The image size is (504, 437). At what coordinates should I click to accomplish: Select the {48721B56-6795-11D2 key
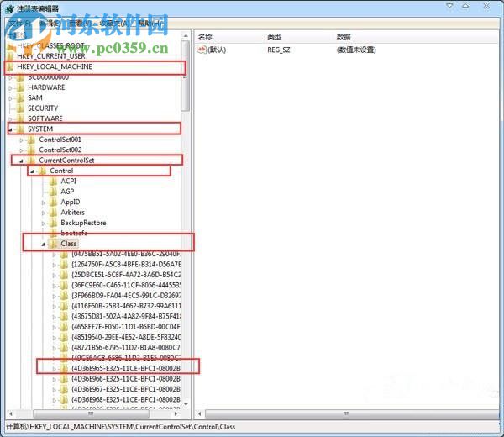[x=126, y=348]
